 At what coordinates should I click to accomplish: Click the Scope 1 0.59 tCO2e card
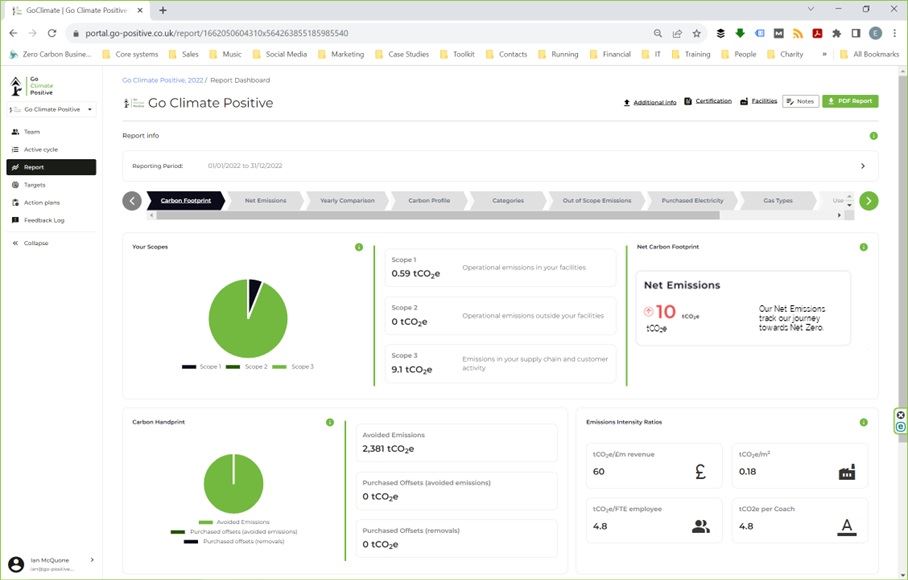(x=500, y=268)
